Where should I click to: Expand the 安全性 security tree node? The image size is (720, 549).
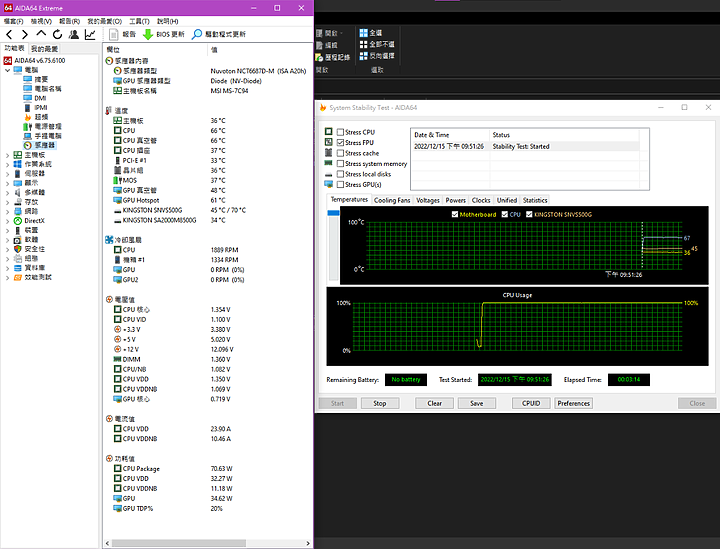7,249
